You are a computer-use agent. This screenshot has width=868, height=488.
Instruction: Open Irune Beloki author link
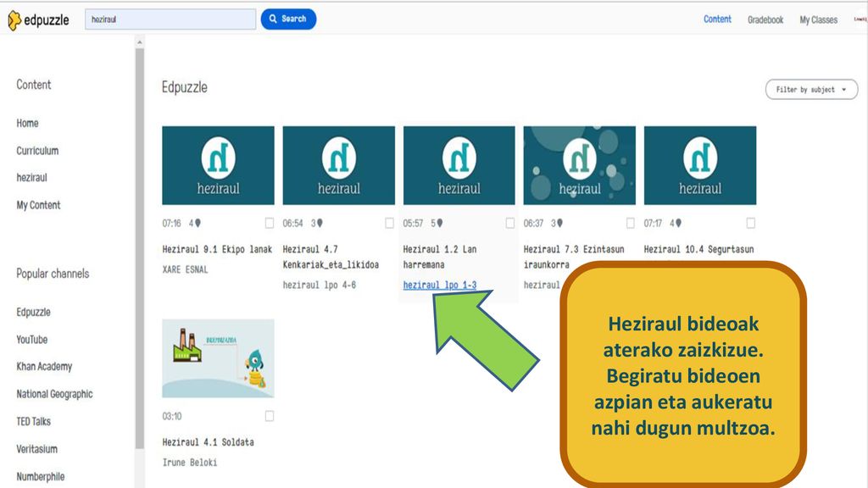(x=189, y=463)
